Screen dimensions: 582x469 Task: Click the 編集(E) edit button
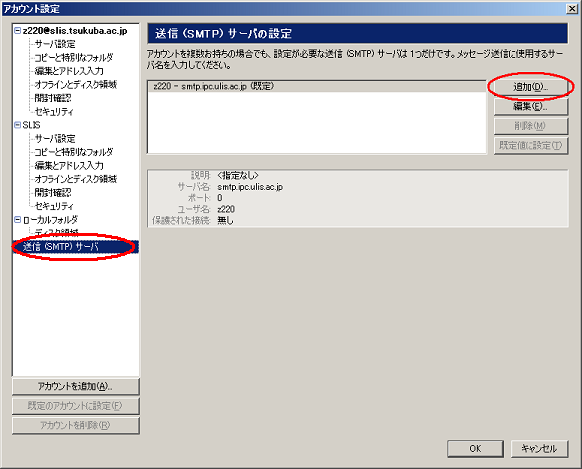(530, 106)
